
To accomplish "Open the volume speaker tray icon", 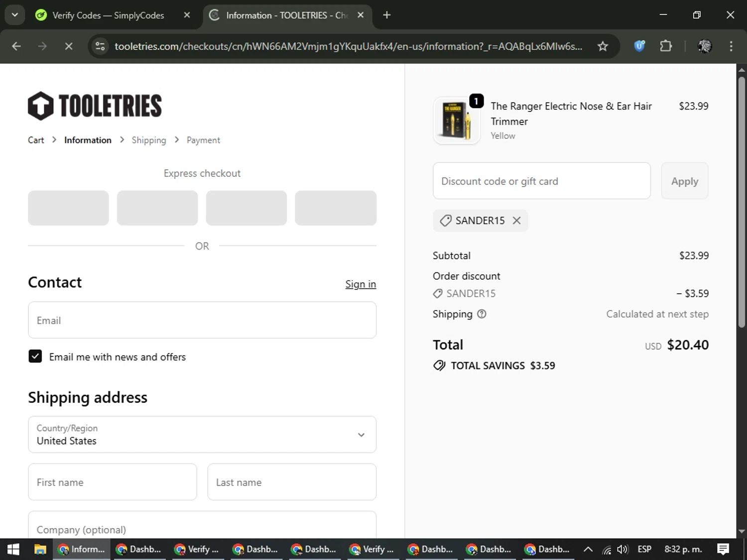I will click(x=622, y=550).
